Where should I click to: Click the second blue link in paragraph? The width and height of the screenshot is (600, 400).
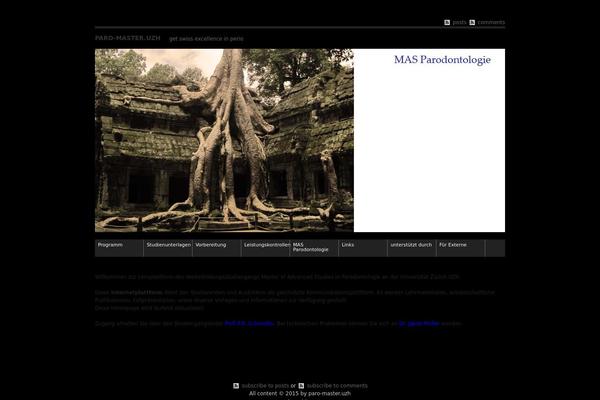point(419,323)
